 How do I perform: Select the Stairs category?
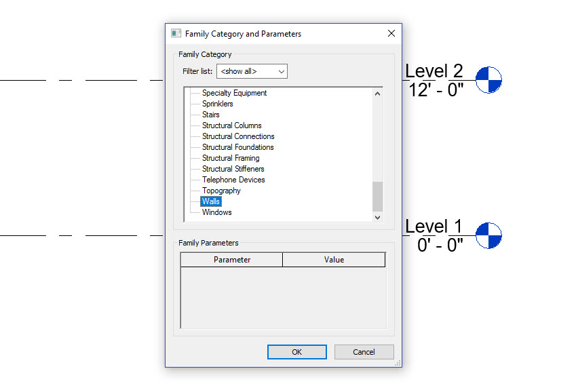(210, 114)
